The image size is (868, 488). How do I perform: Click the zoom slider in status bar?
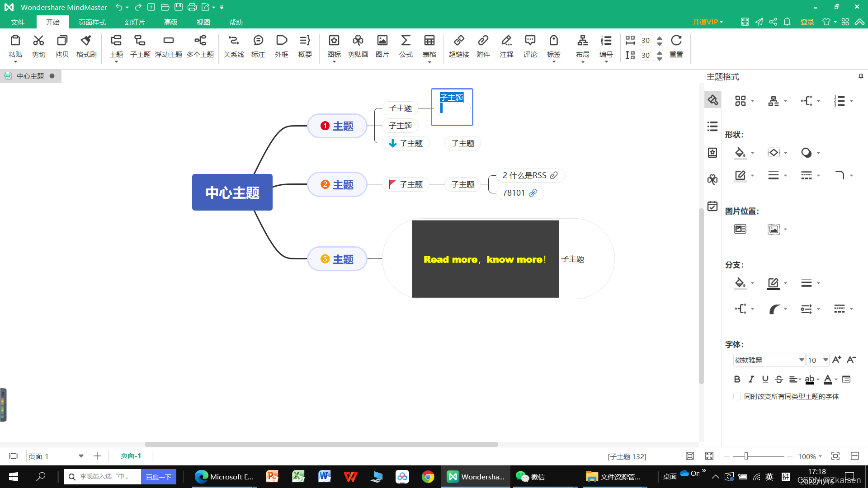pyautogui.click(x=746, y=456)
